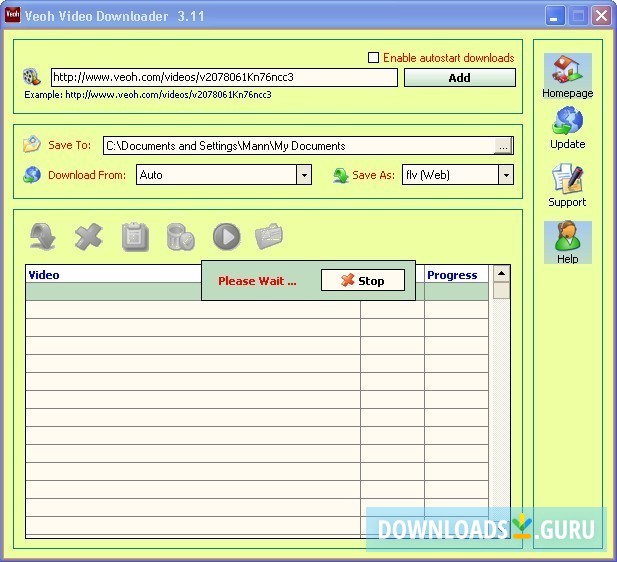Click the Download From globe icon
617x562 pixels.
pos(32,174)
